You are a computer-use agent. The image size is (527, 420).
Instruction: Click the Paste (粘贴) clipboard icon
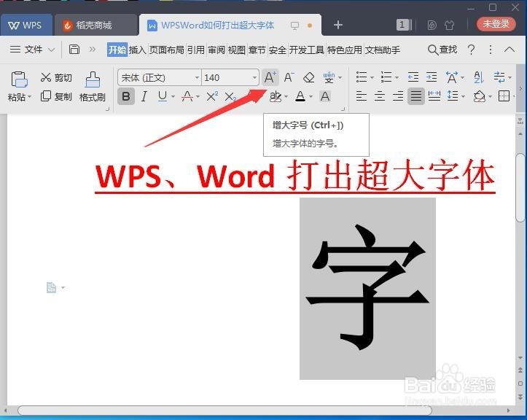(x=19, y=79)
